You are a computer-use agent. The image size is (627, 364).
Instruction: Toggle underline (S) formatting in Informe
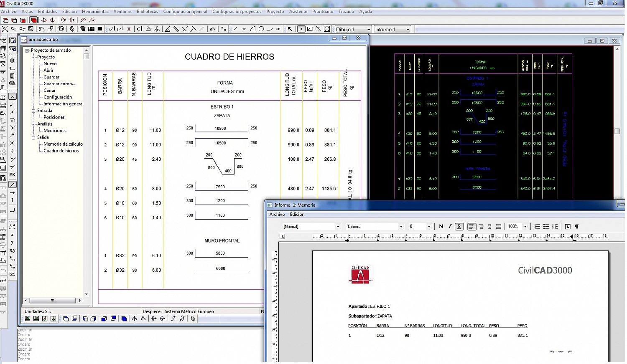(459, 227)
